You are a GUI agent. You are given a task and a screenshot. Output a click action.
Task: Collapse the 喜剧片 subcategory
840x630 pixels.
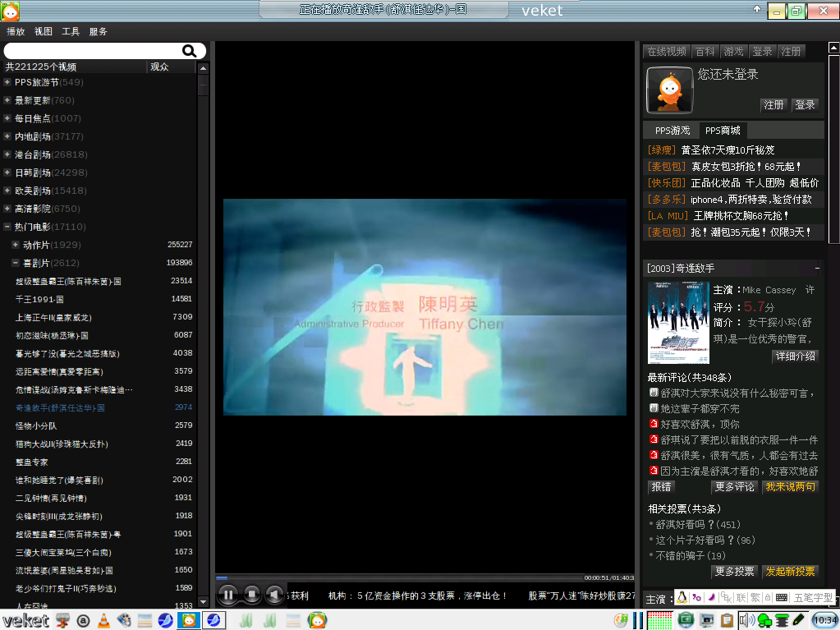pyautogui.click(x=16, y=263)
